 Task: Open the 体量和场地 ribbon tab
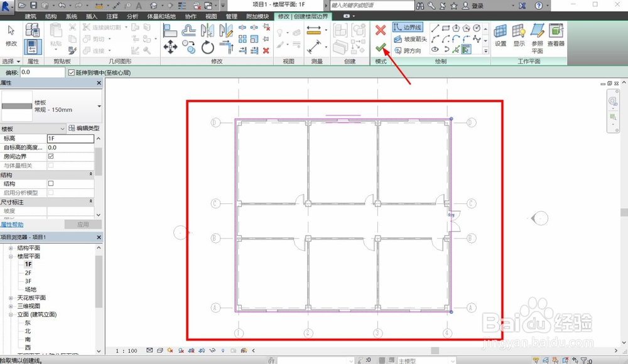[x=161, y=16]
